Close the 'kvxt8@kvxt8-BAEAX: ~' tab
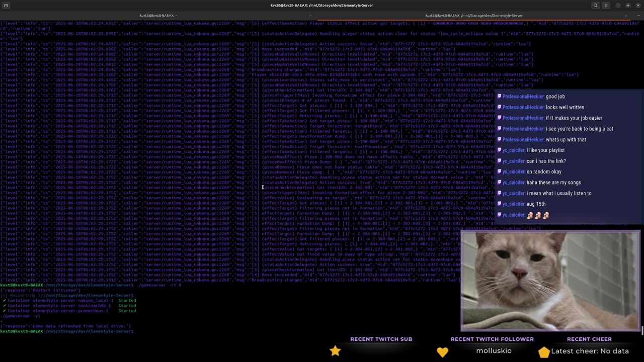The image size is (644, 362). [310, 16]
